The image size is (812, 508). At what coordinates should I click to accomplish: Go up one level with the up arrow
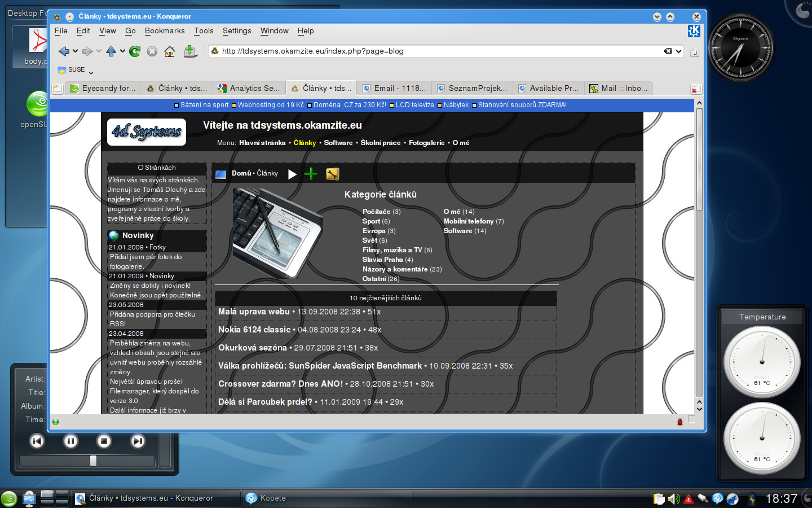tap(111, 51)
